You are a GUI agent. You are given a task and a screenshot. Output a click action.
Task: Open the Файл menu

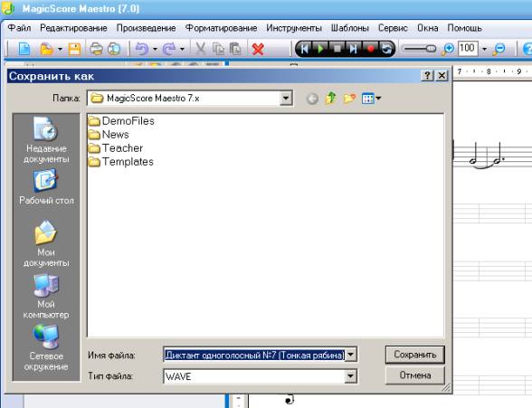19,28
